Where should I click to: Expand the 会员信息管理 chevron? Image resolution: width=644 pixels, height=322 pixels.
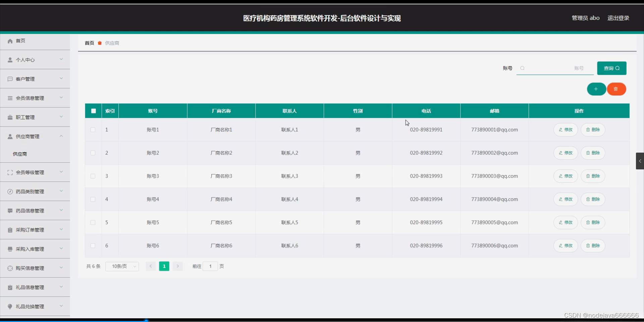61,98
